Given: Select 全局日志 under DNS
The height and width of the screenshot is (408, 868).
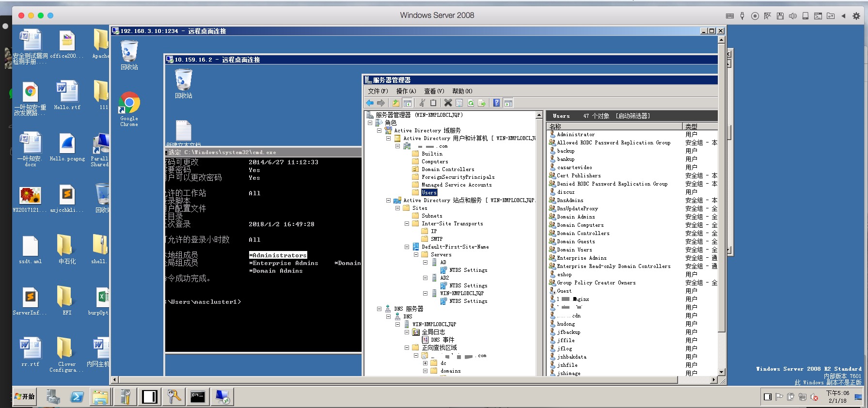Looking at the screenshot, I should click(x=433, y=332).
